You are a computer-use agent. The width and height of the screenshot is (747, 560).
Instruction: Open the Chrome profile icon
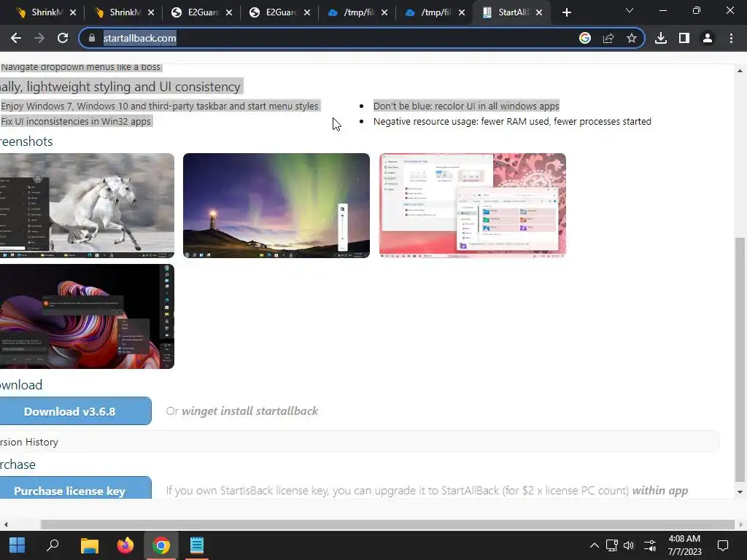(x=708, y=38)
